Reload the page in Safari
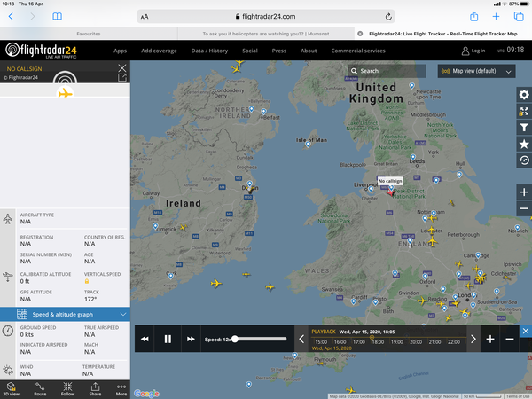This screenshot has height=399, width=532. coord(388,16)
